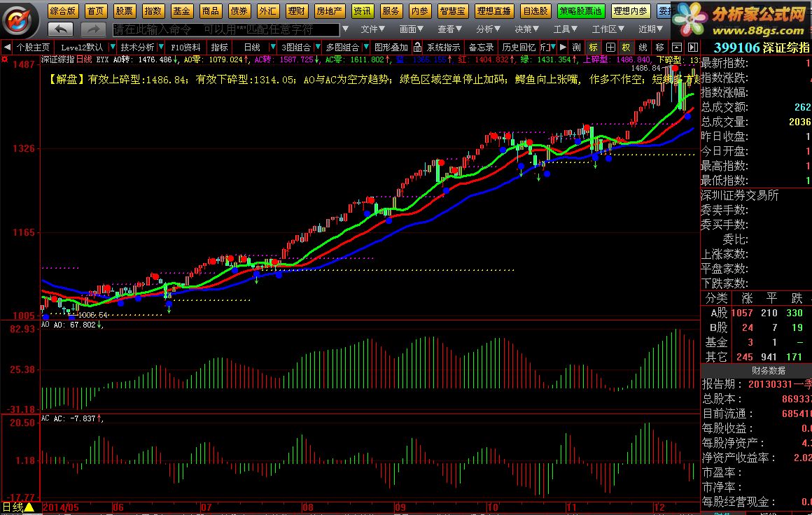
Task: Open the 工具 menu
Action: coord(565,29)
